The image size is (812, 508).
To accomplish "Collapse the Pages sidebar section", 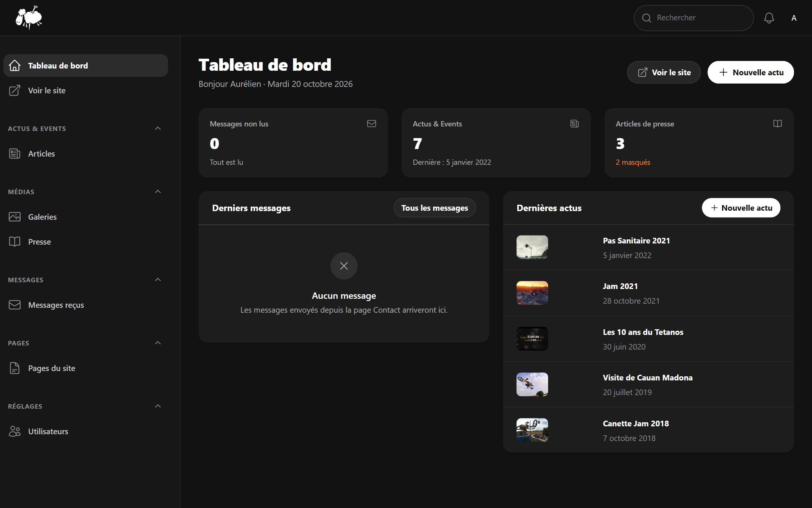I will [x=158, y=343].
